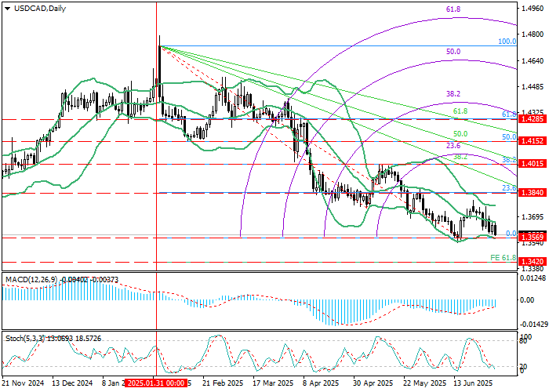Screen dimensions: 549x392
Task: Click the 21 Feb 2025 date label
Action: point(223,383)
